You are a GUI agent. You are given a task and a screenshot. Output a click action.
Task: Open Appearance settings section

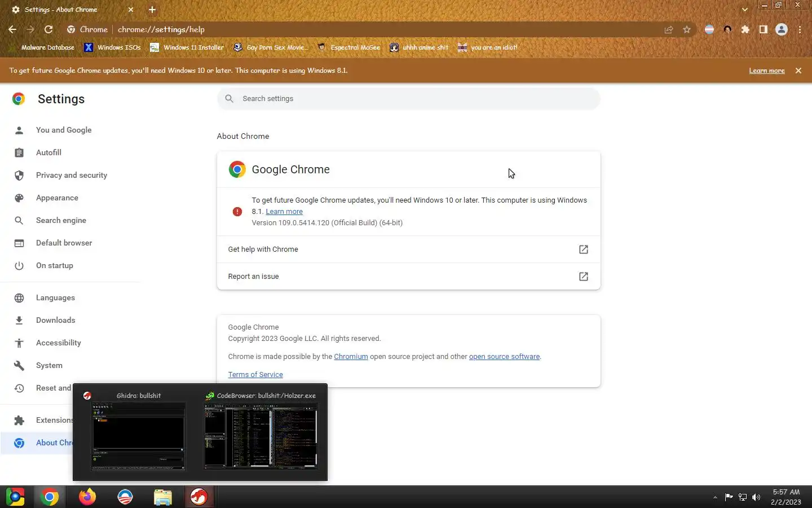[57, 198]
